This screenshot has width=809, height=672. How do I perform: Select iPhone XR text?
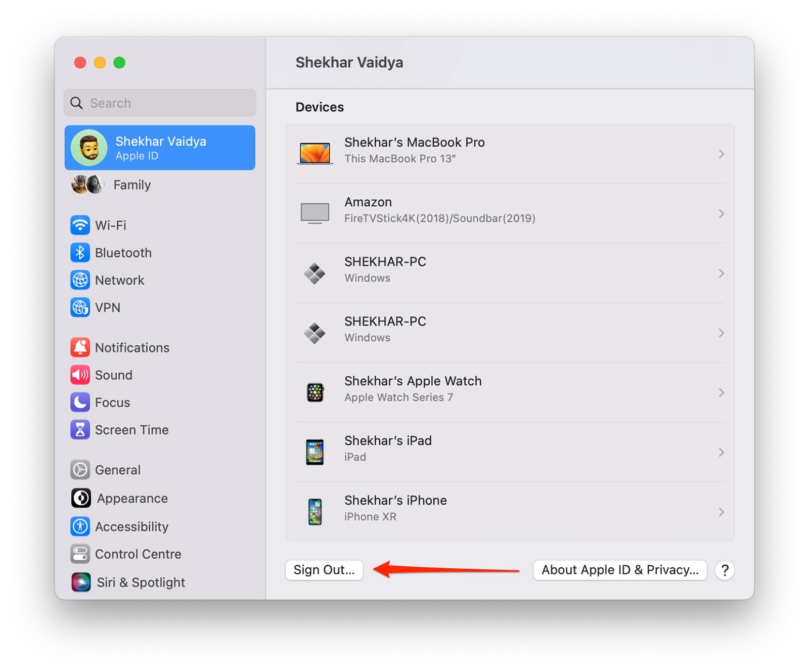pos(371,516)
